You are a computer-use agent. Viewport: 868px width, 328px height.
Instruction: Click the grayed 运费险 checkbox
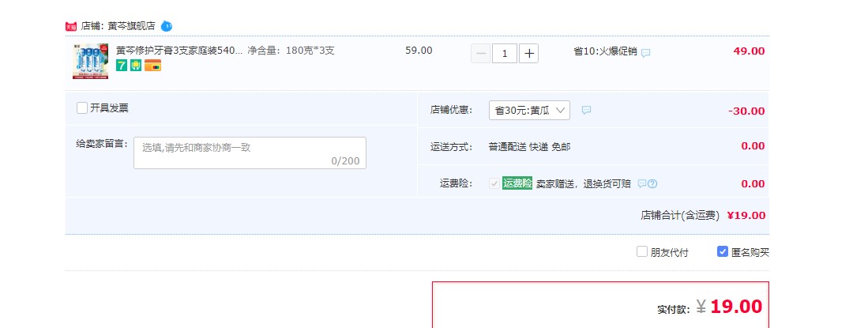pyautogui.click(x=494, y=183)
